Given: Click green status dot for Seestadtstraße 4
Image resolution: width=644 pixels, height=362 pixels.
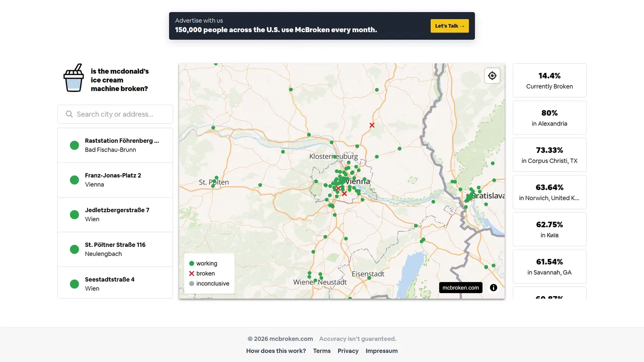Looking at the screenshot, I should (74, 284).
